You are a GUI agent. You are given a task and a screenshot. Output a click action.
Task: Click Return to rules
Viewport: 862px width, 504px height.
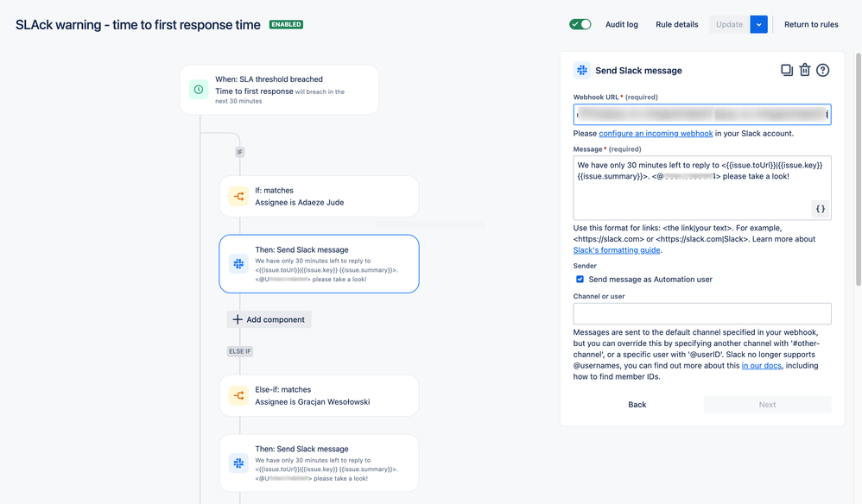(811, 24)
